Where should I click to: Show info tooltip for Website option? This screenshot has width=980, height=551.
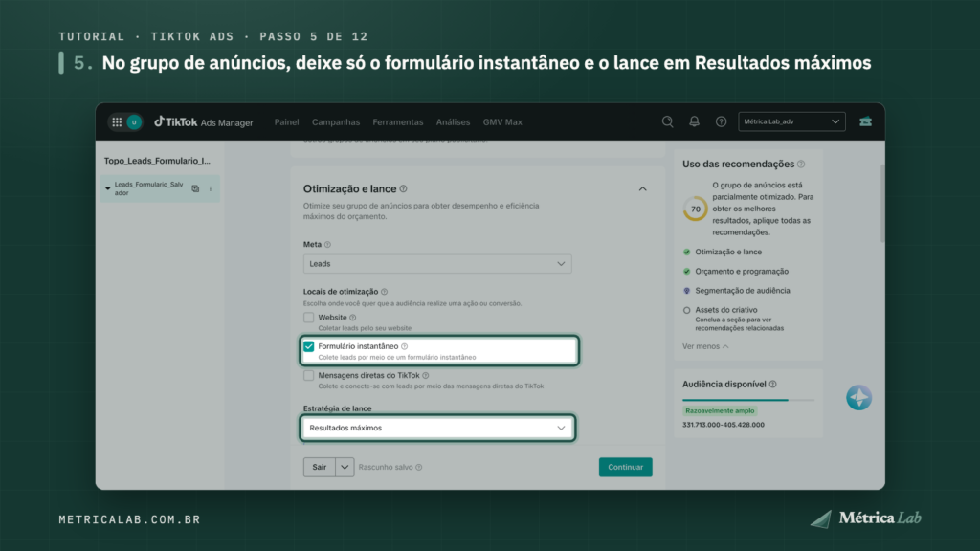tap(352, 318)
